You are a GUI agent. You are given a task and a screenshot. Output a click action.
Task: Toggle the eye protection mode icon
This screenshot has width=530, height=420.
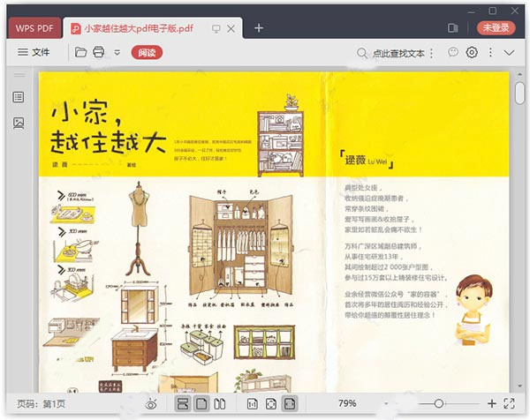point(151,404)
